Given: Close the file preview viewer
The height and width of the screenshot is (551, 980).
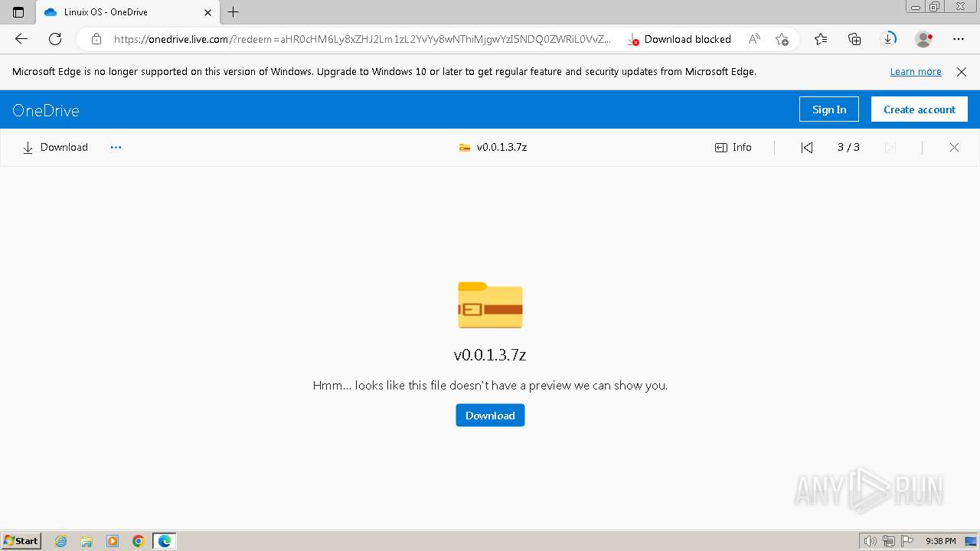Looking at the screenshot, I should [954, 148].
